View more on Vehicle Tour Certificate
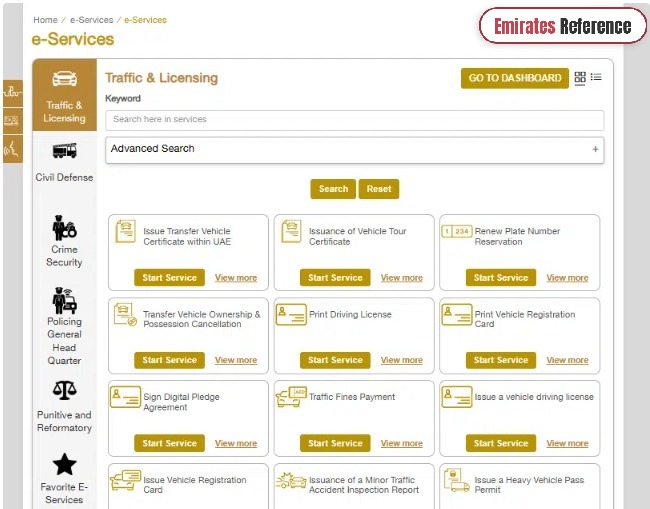Viewport: 650px width, 509px height. point(402,278)
